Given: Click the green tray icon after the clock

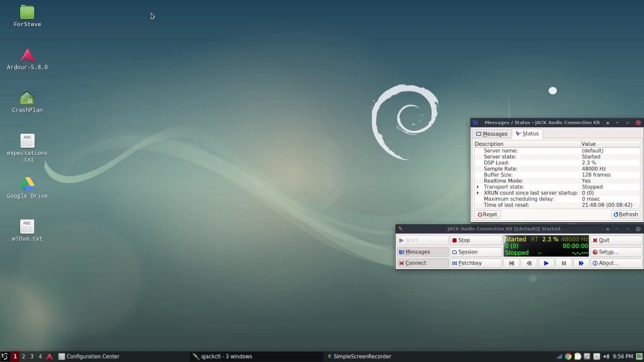Looking at the screenshot, I should coord(639,356).
